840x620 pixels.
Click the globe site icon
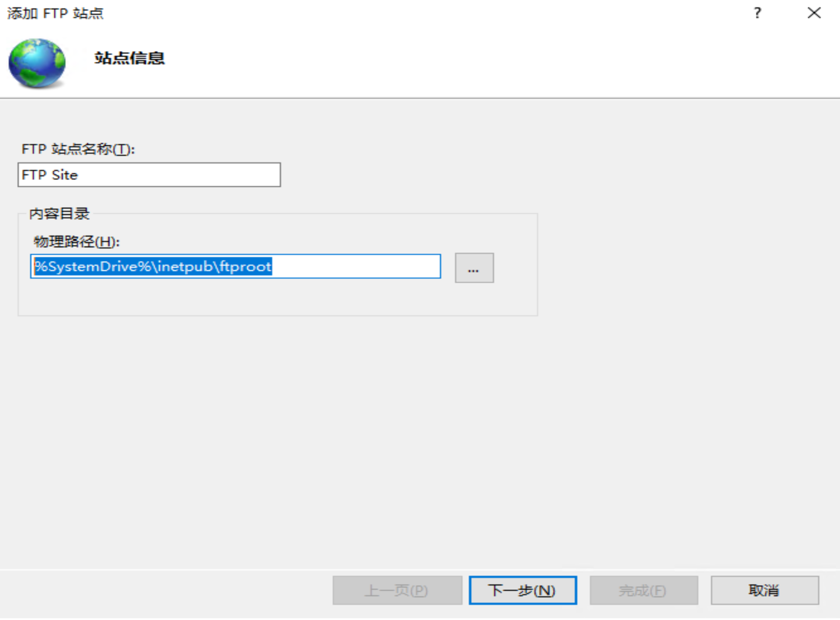pos(37,63)
